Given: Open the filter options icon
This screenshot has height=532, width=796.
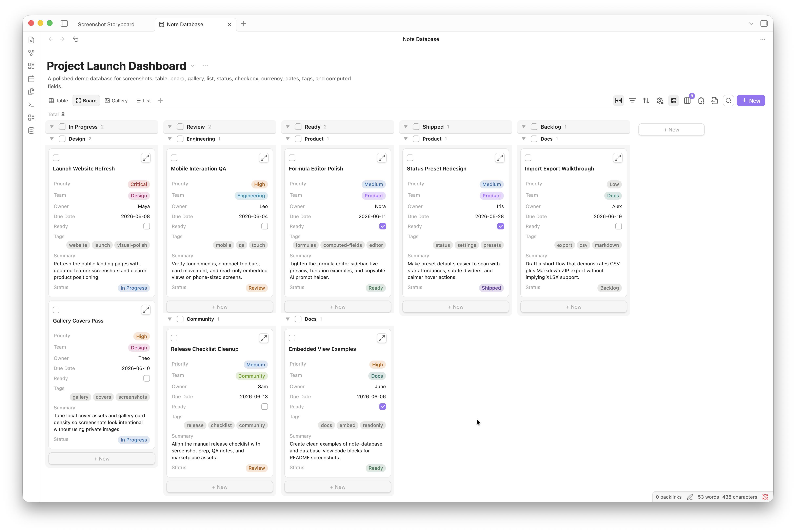Looking at the screenshot, I should click(632, 101).
